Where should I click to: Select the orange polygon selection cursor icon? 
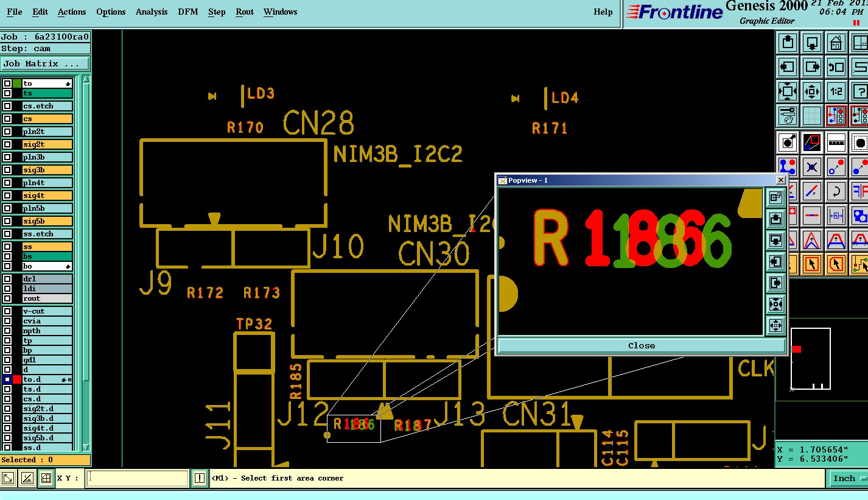click(836, 264)
